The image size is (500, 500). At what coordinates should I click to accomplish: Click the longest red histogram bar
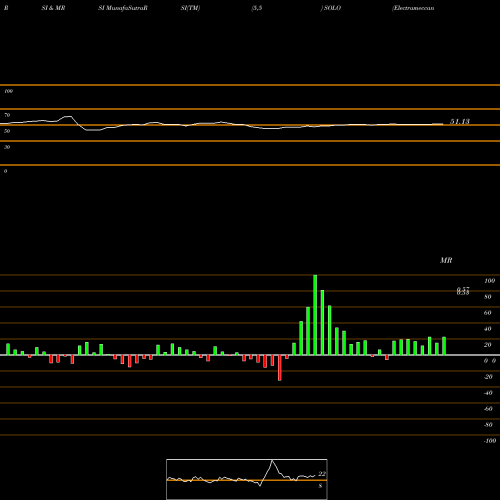point(279,368)
